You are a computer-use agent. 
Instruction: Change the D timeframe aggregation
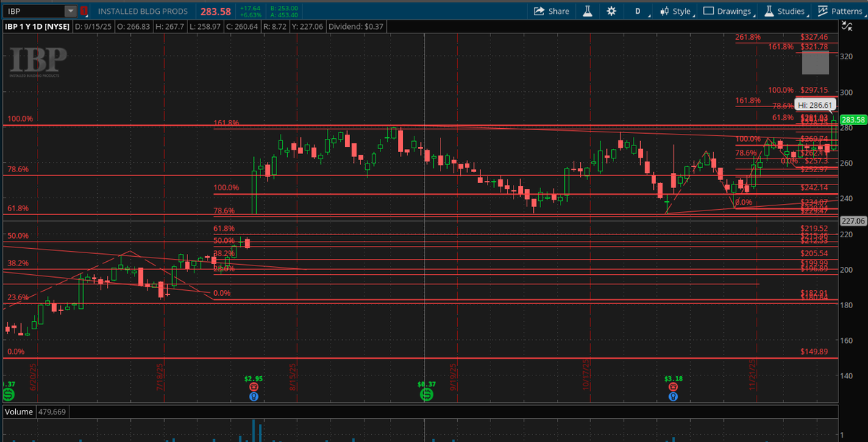638,11
